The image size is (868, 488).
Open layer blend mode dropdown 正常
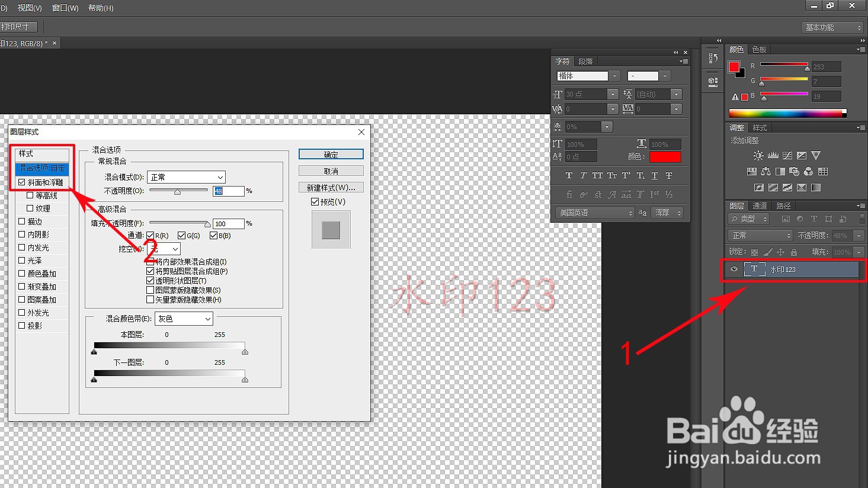[760, 236]
